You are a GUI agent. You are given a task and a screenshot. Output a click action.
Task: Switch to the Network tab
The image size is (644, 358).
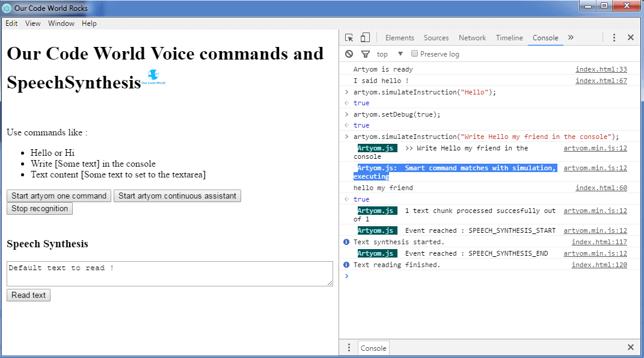click(472, 38)
